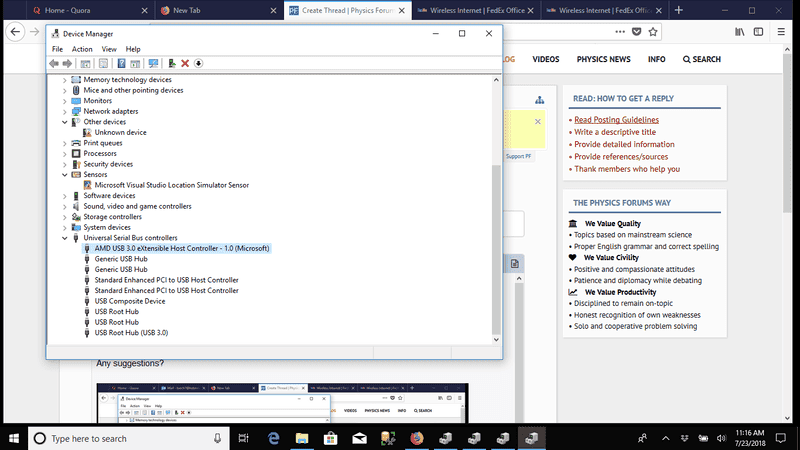Switch to the Home - Quora browser tab
Image resolution: width=800 pixels, height=450 pixels.
click(x=70, y=10)
